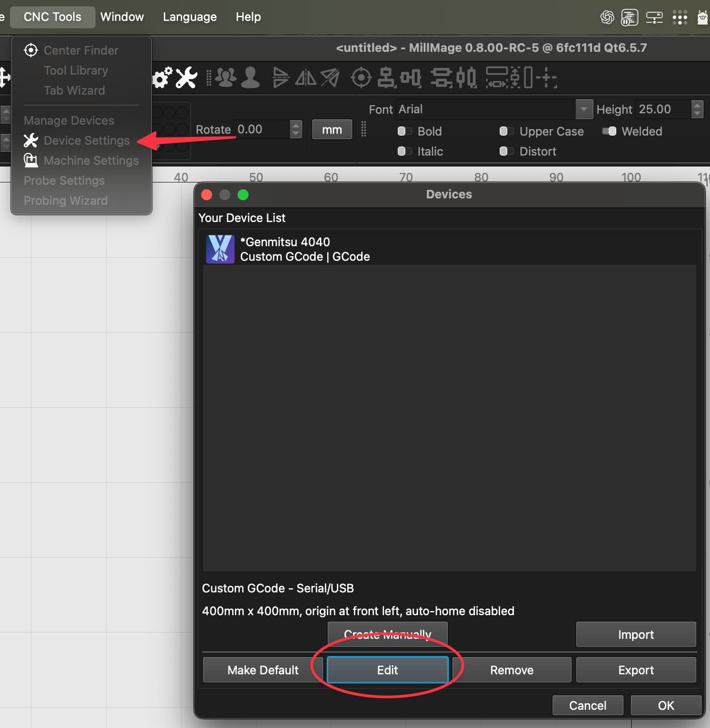This screenshot has height=728, width=710.
Task: Click the Ollama llama icon in menu bar
Action: pos(703,17)
